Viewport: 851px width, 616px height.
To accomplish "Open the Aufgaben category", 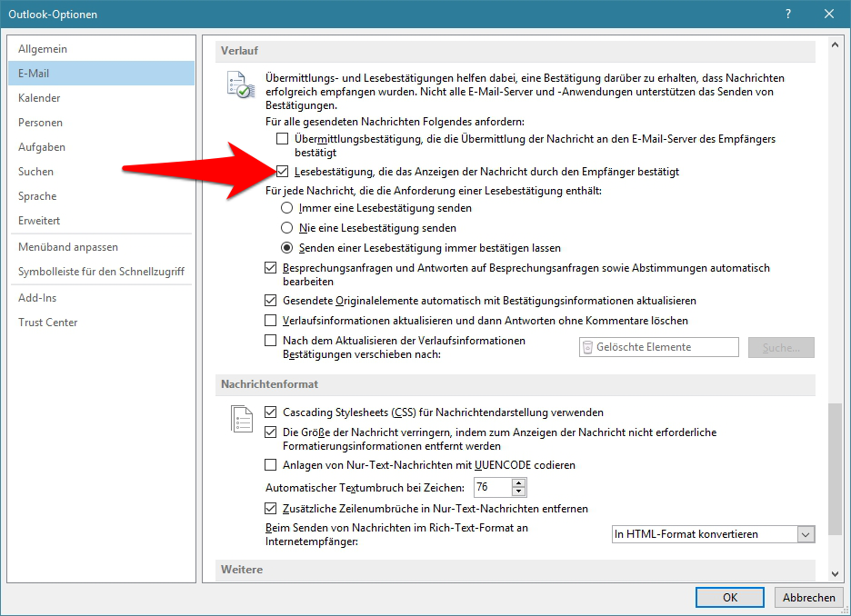I will pos(102,147).
